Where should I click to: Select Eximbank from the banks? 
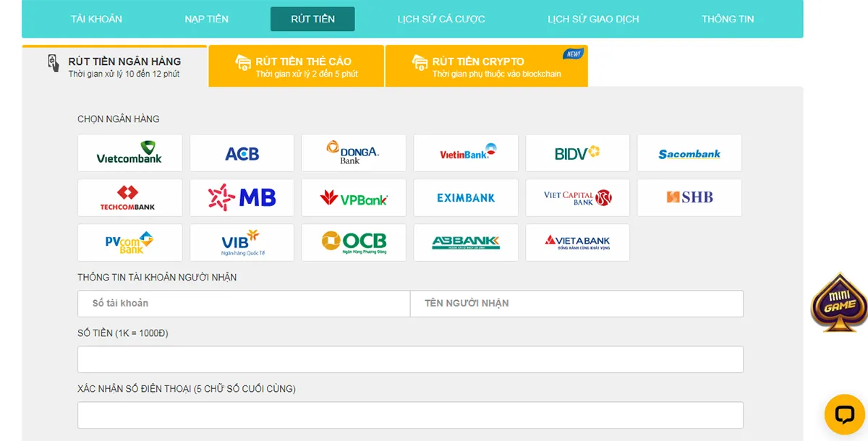click(466, 198)
